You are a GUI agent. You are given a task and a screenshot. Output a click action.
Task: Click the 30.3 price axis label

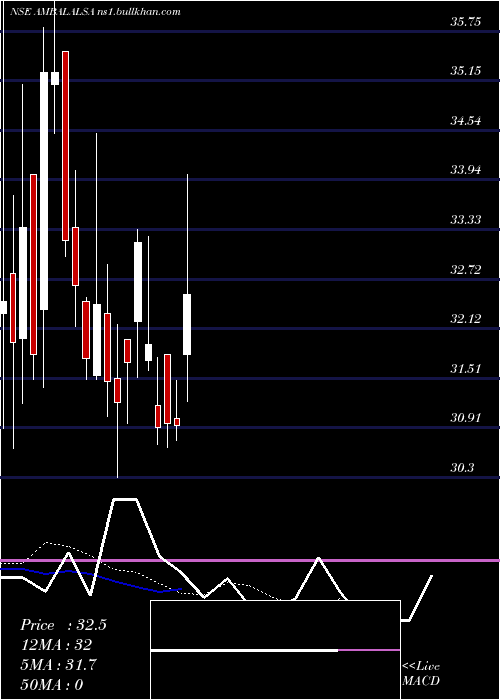click(x=462, y=468)
